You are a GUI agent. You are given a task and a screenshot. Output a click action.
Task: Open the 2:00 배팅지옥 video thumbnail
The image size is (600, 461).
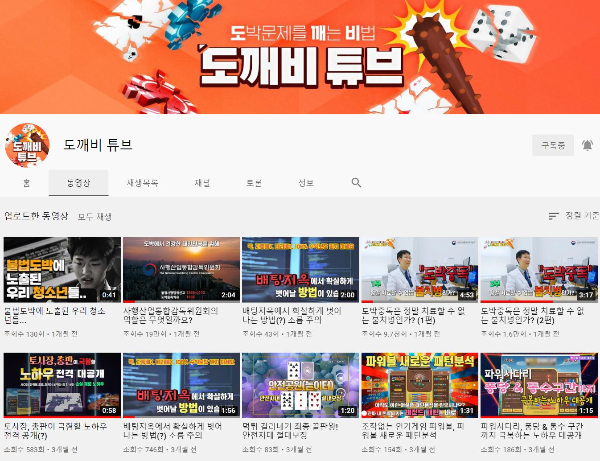(x=301, y=270)
